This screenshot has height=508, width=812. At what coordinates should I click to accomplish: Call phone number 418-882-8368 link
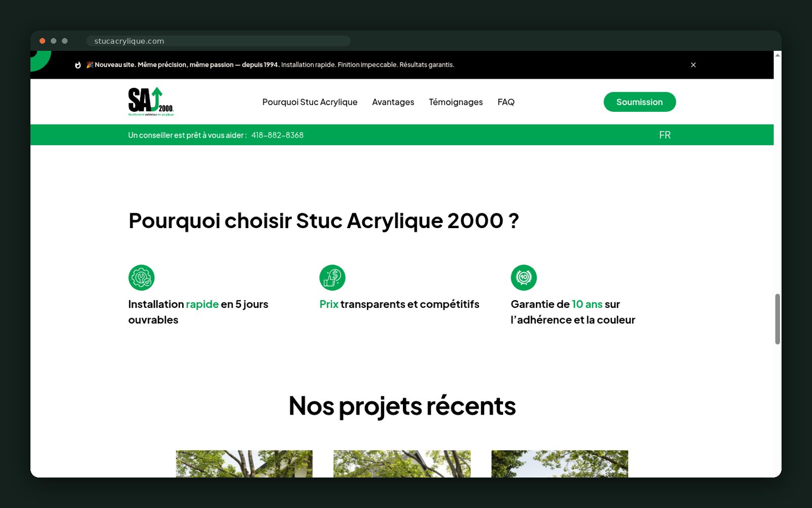point(277,135)
